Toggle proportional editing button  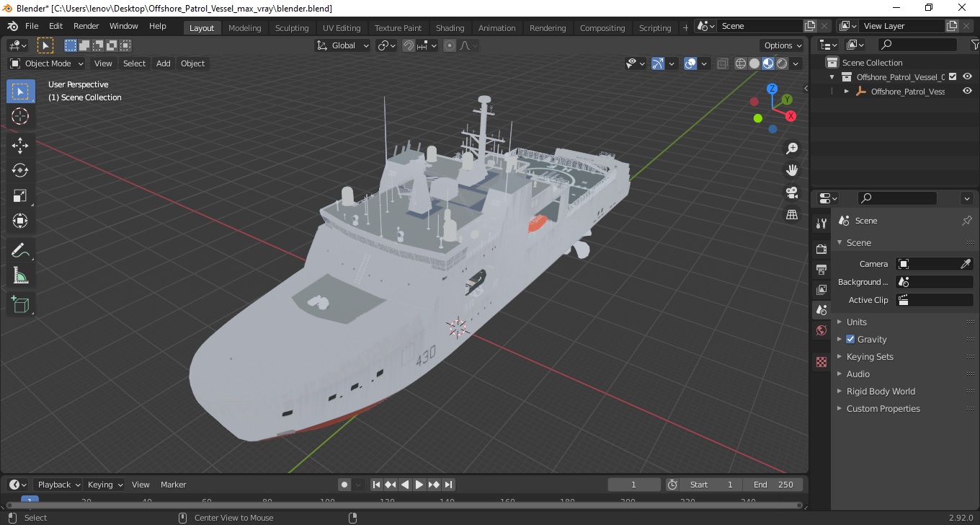(450, 45)
